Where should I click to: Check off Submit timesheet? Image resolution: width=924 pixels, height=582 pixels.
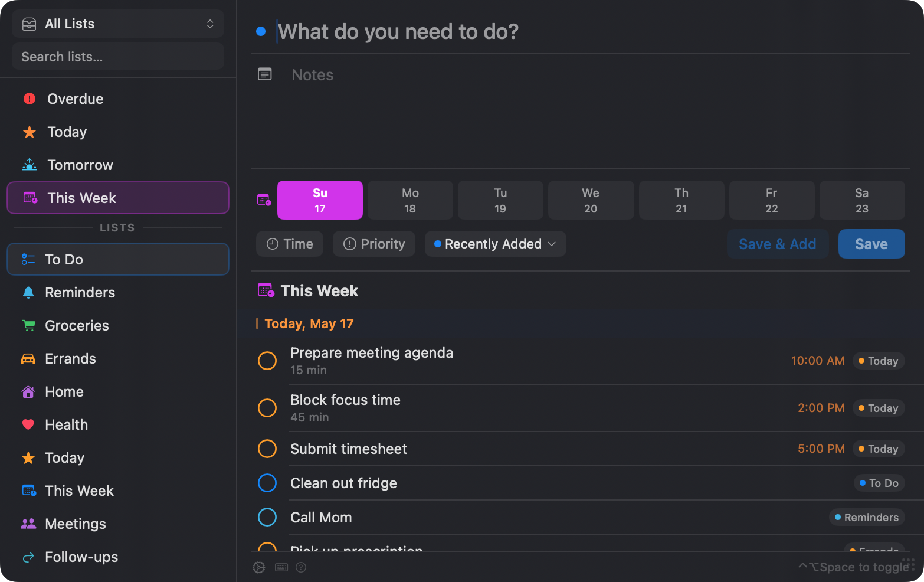[x=267, y=449]
